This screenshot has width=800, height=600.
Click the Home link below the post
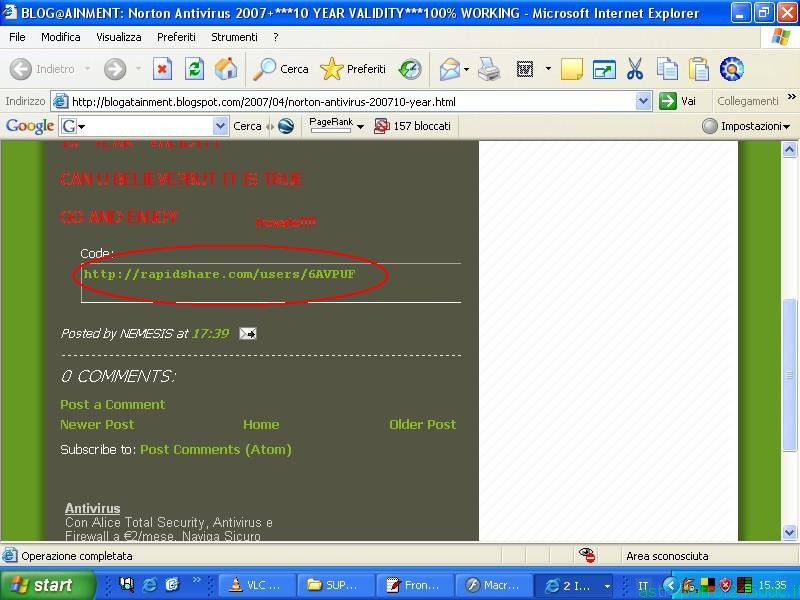tap(261, 424)
